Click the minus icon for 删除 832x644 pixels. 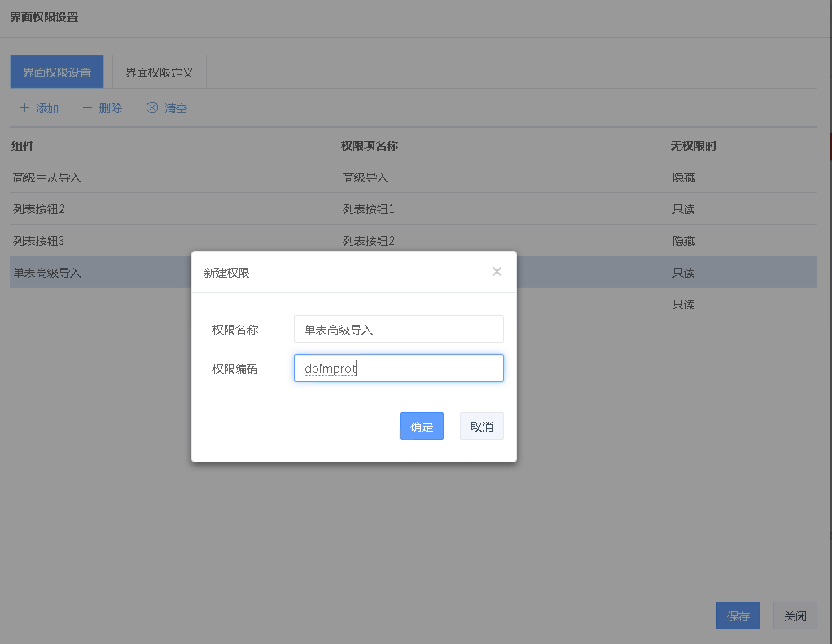pyautogui.click(x=87, y=107)
